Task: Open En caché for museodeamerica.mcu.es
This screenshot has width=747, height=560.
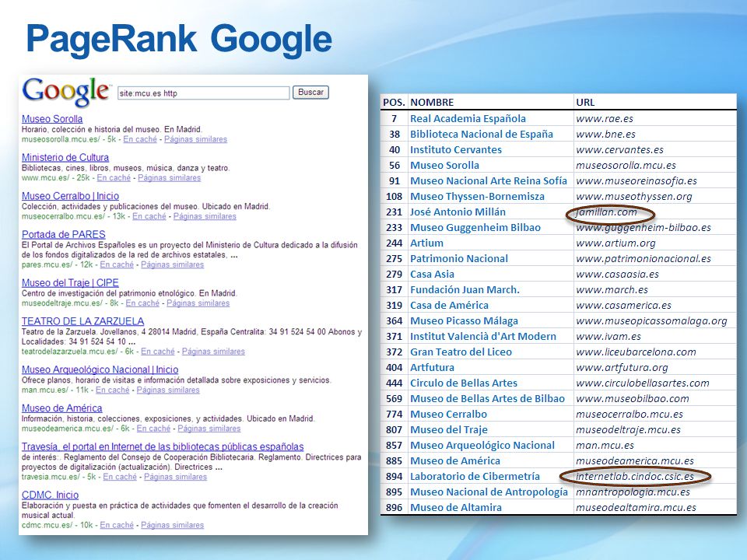Action: pyautogui.click(x=153, y=428)
